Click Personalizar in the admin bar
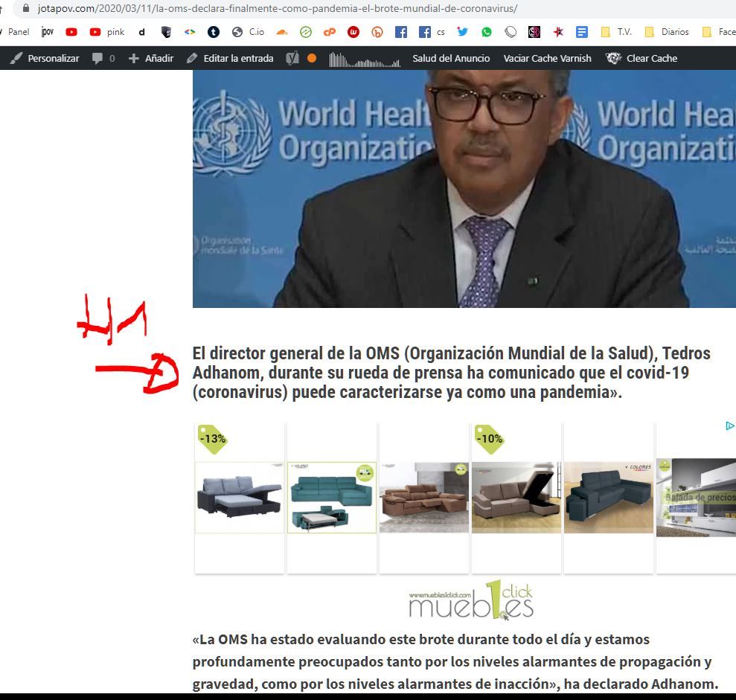The image size is (736, 700). [x=45, y=58]
